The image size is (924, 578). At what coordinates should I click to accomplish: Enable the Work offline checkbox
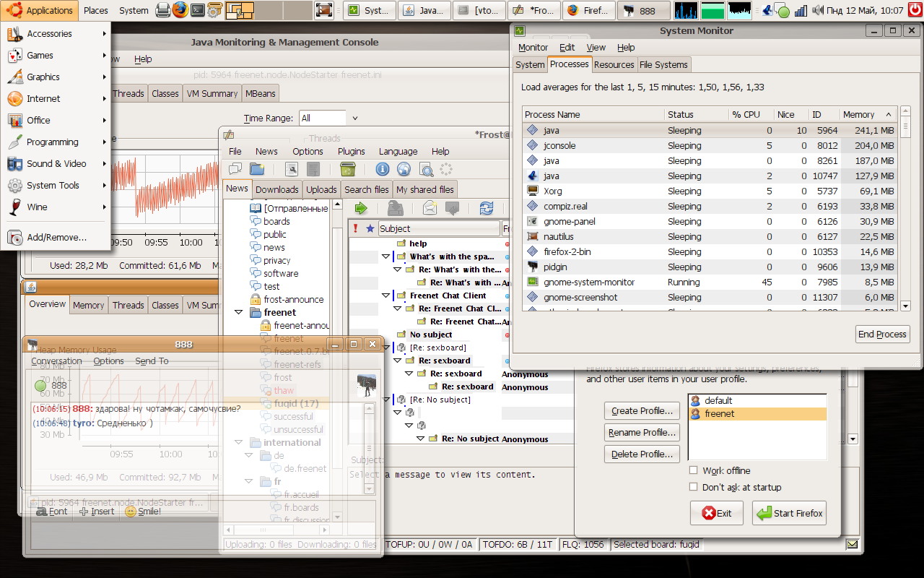point(694,470)
